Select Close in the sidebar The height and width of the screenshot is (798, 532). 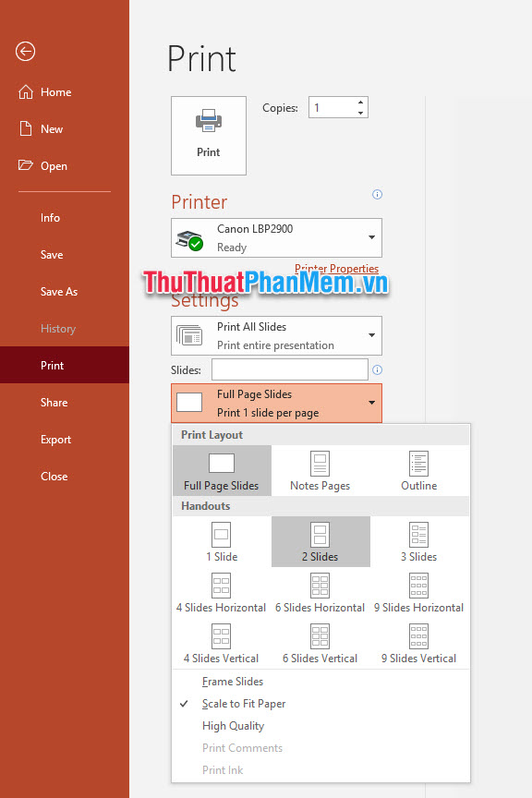tap(65, 477)
